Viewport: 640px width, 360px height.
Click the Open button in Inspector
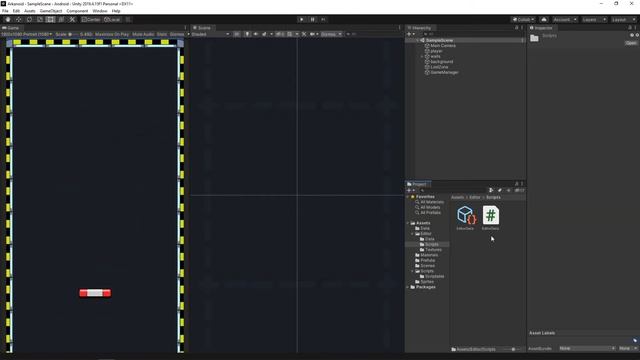(631, 43)
